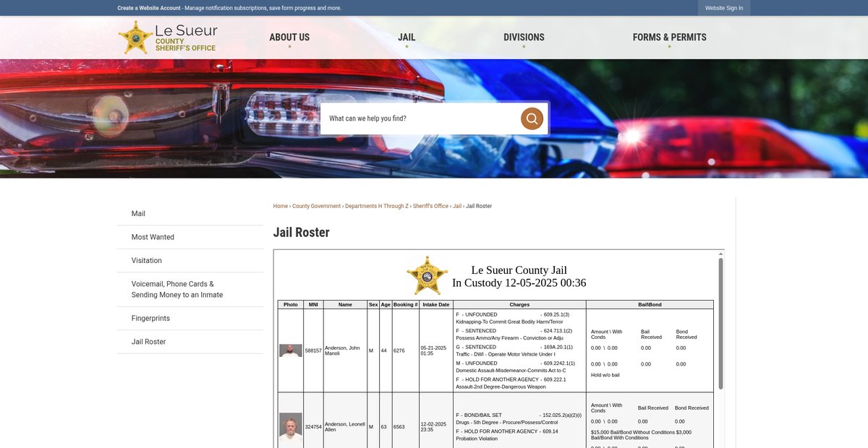The height and width of the screenshot is (448, 868).
Task: Click the 'Drugs - 5th Degree - Procure/Possess/Control' charge
Action: tap(507, 422)
